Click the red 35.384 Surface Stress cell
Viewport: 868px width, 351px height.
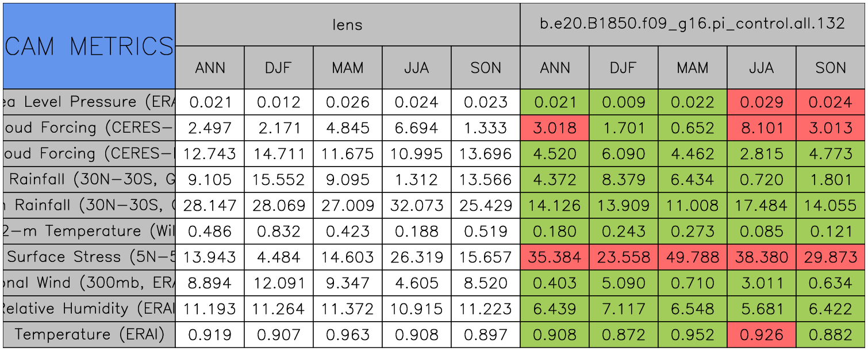[x=555, y=257]
